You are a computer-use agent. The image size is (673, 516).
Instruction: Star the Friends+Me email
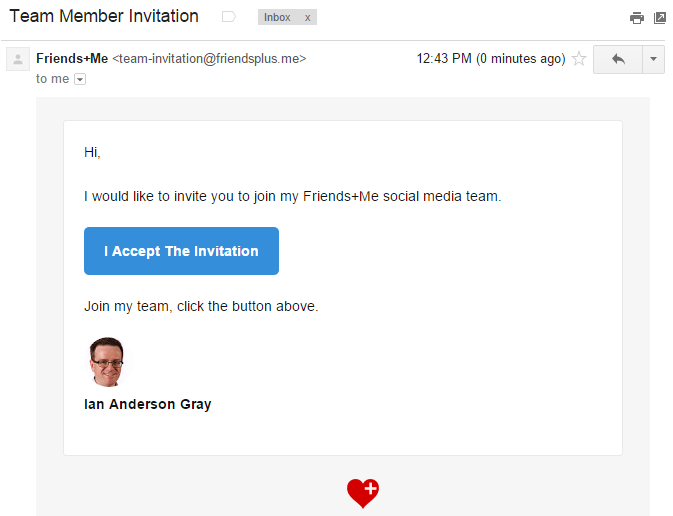[x=579, y=58]
